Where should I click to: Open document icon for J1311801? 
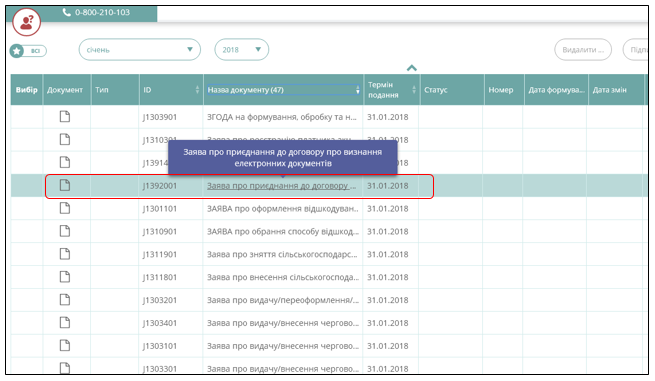(65, 277)
